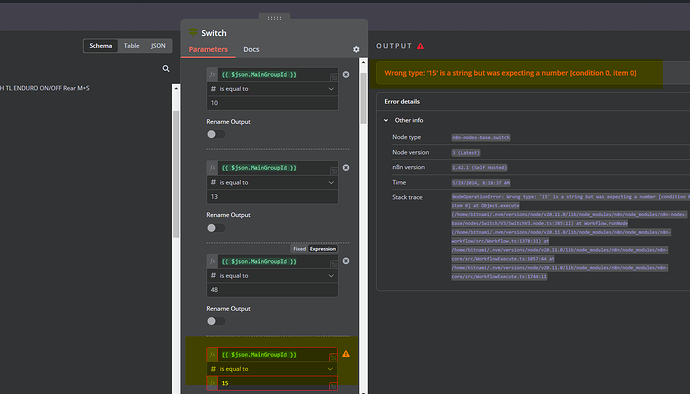This screenshot has height=394, width=690.
Task: Collapse the Other info section
Action: click(x=386, y=120)
